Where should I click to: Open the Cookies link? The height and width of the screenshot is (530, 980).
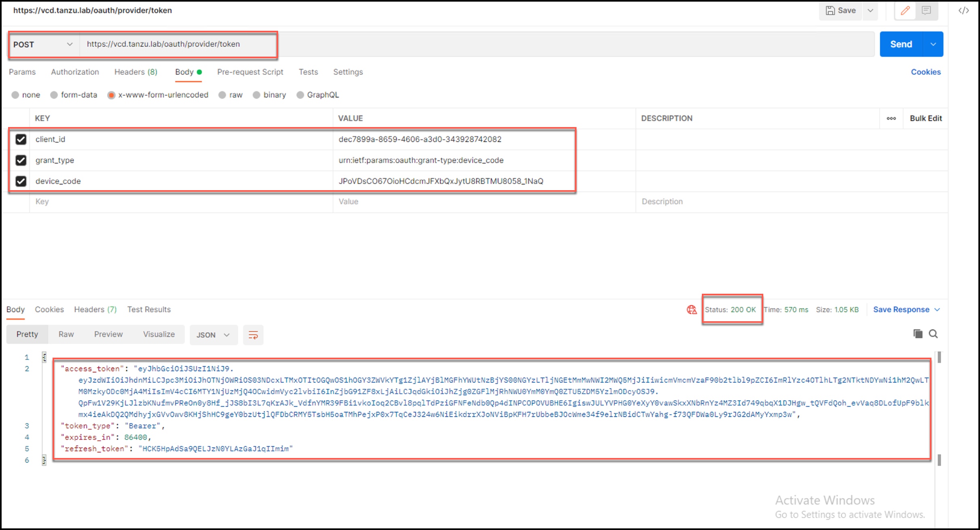925,72
